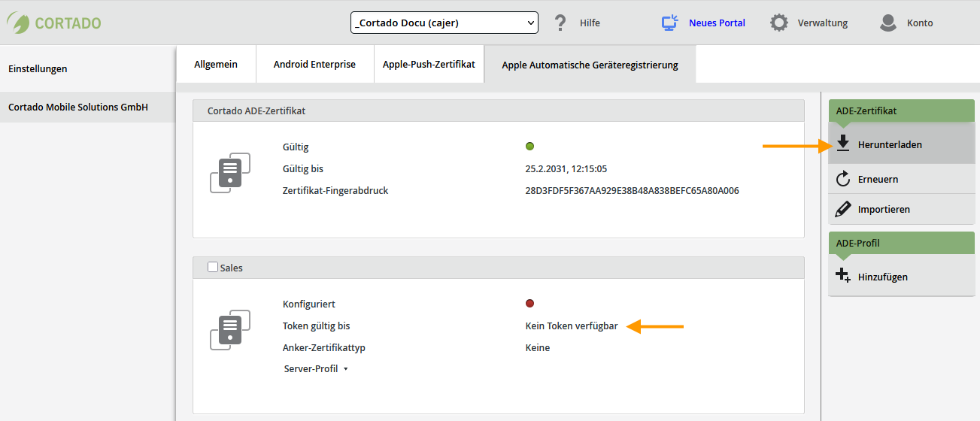The width and height of the screenshot is (980, 421).
Task: Open the Konto menu label
Action: pos(920,23)
